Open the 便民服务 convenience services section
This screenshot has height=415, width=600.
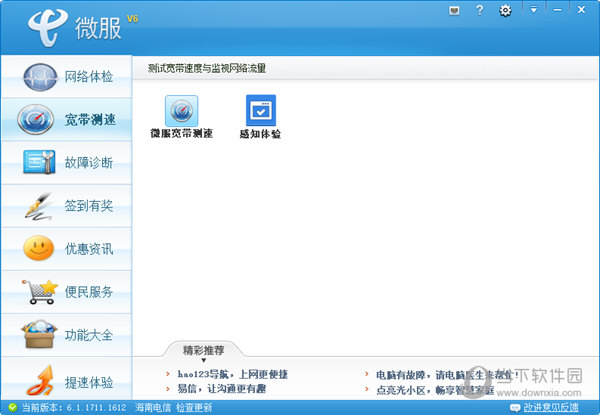tap(67, 292)
